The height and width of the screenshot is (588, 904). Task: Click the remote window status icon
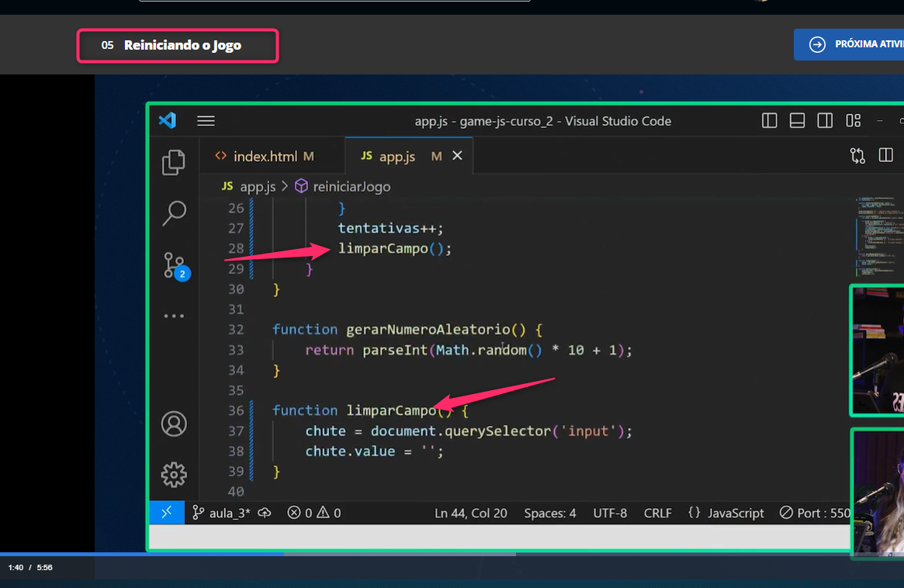[x=166, y=513]
